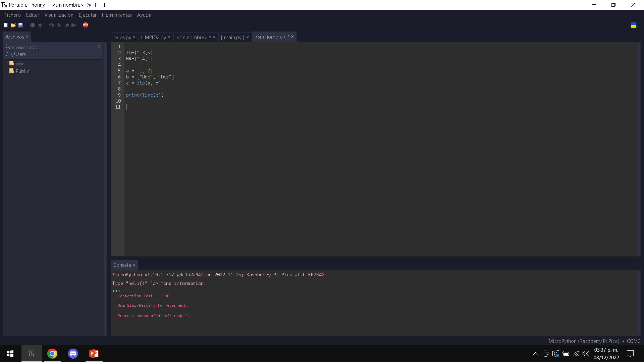Click the 'Connection lost -- EOF' message
Viewport: 644px width, 362px height.
(x=143, y=296)
